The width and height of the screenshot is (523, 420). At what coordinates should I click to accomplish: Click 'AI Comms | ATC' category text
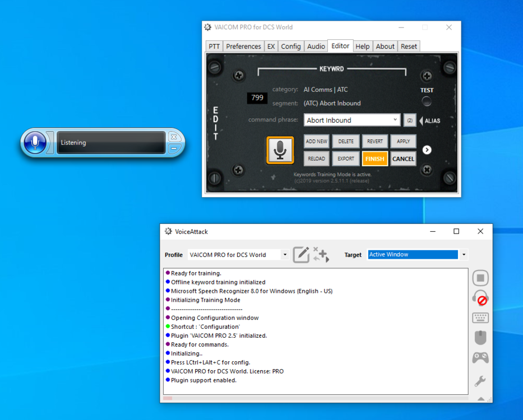326,90
